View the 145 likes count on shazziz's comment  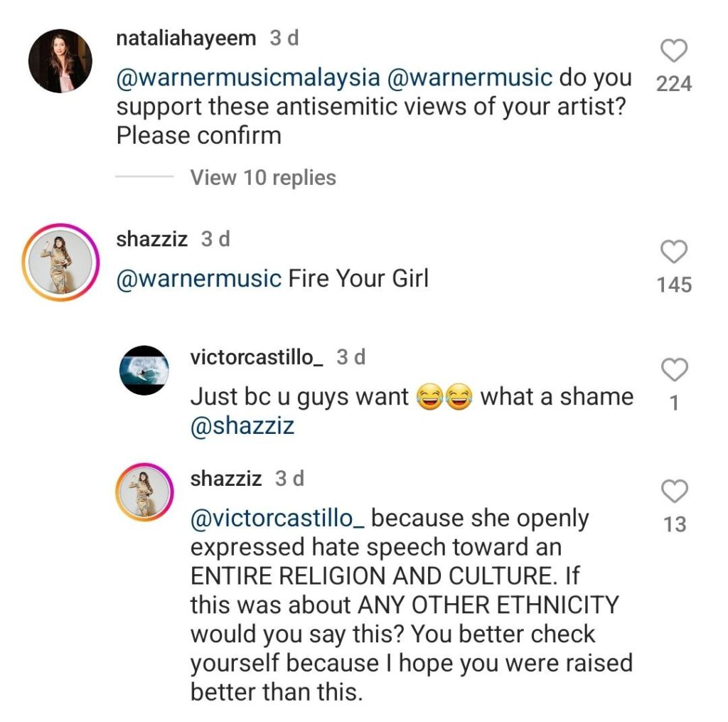coord(674,285)
